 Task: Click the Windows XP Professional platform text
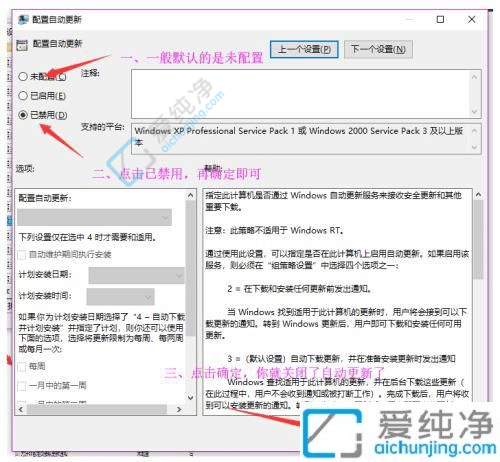(299, 136)
